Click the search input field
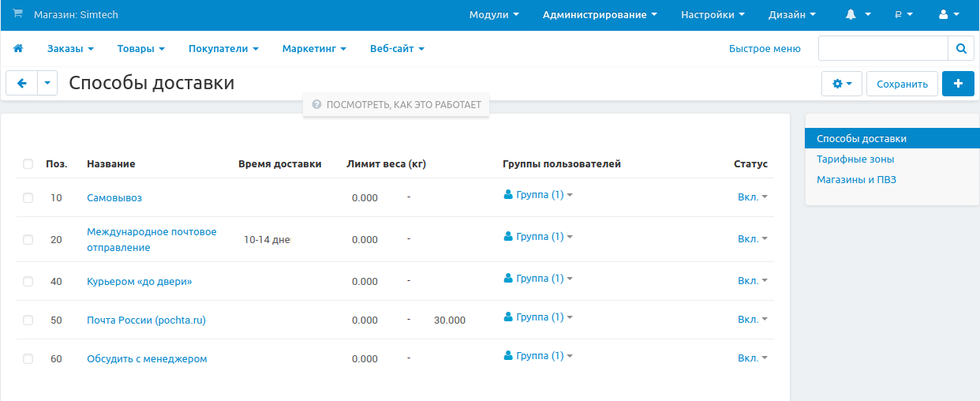 [x=882, y=48]
